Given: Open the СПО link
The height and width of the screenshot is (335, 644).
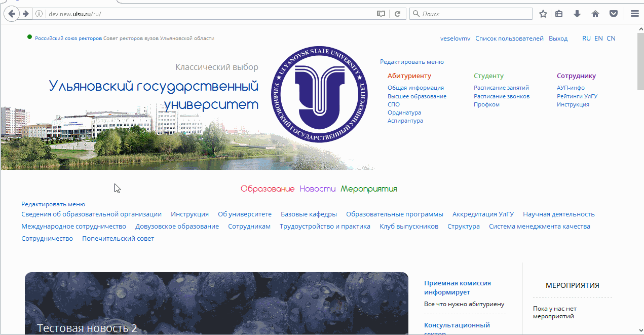Looking at the screenshot, I should point(394,104).
